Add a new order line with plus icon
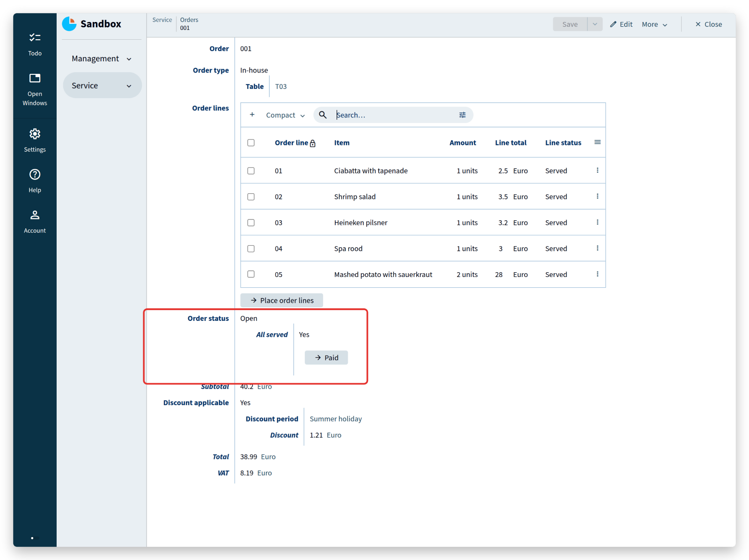 coord(252,115)
